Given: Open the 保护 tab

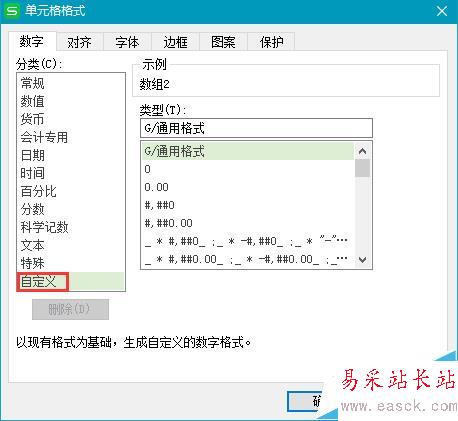Looking at the screenshot, I should click(271, 42).
